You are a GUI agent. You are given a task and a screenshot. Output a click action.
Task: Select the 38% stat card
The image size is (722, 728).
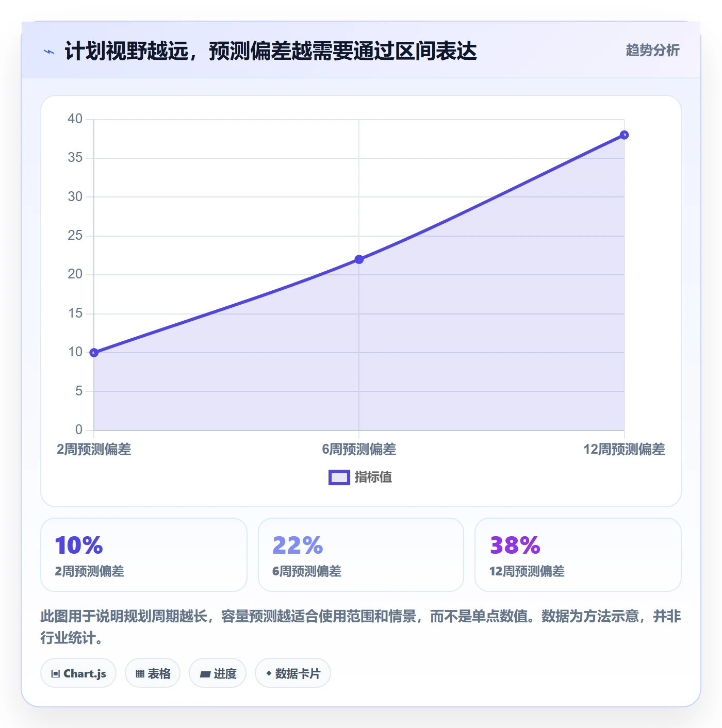click(578, 555)
